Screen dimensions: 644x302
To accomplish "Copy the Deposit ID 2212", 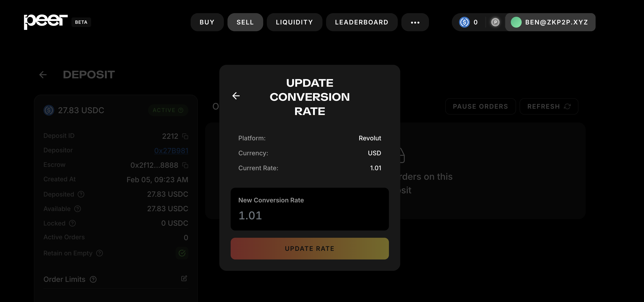I will click(185, 136).
